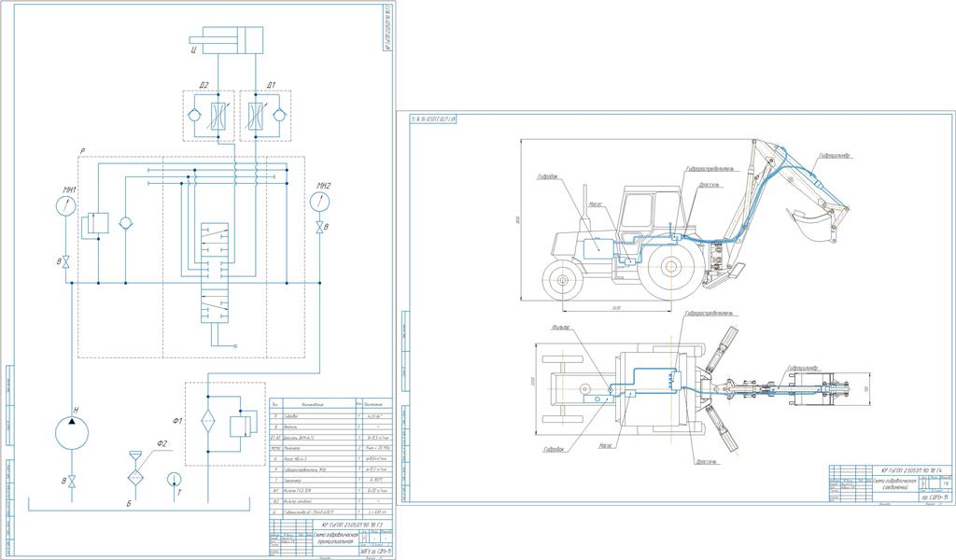
Task: Click the check valve inside block Д1
Action: (280, 115)
